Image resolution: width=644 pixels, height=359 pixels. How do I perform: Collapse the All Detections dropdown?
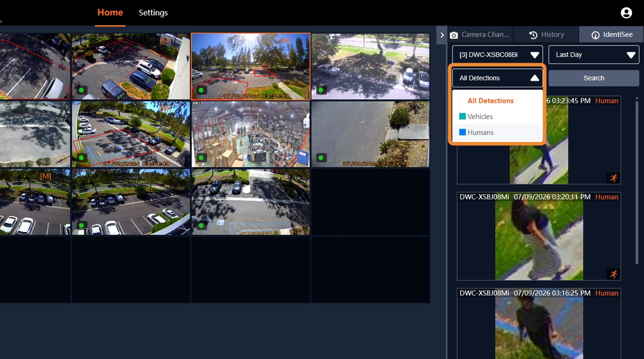497,78
